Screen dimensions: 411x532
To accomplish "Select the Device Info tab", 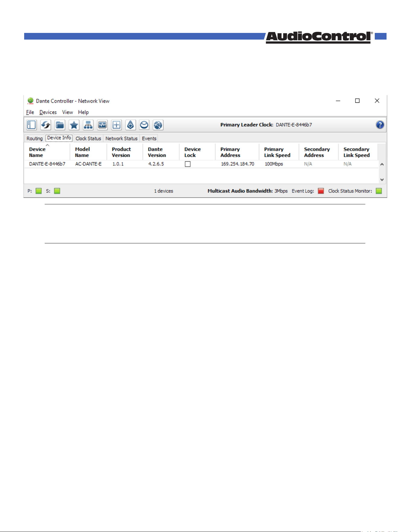I will [x=59, y=138].
